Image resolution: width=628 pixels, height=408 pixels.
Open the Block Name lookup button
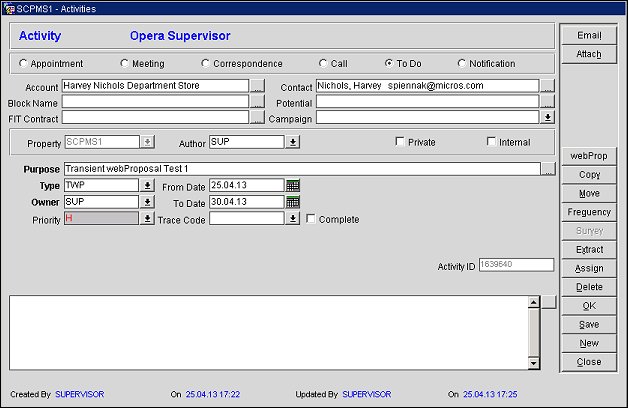pyautogui.click(x=257, y=102)
